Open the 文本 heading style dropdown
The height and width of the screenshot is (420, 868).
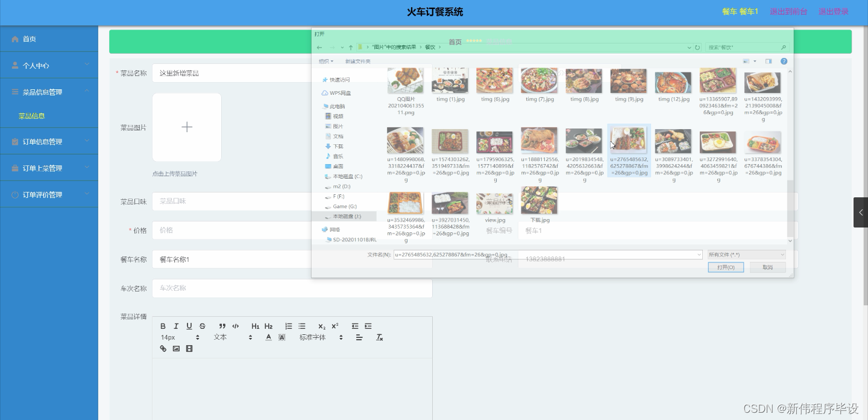pos(233,337)
